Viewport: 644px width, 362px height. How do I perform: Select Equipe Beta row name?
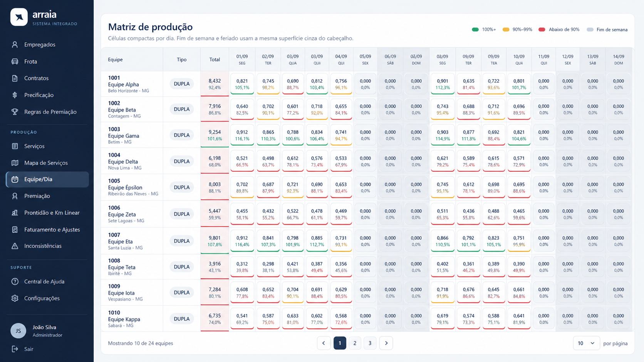pyautogui.click(x=122, y=110)
